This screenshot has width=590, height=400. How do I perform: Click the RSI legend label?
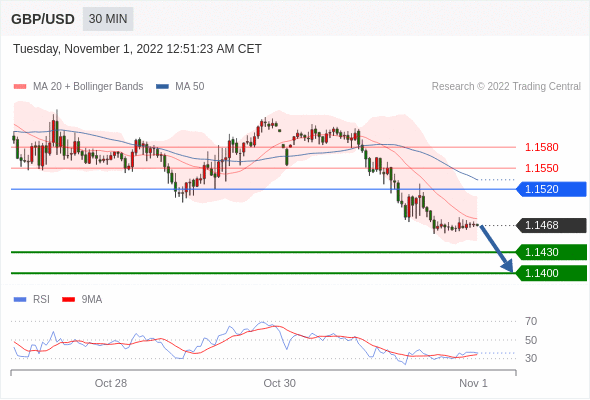[x=41, y=300]
